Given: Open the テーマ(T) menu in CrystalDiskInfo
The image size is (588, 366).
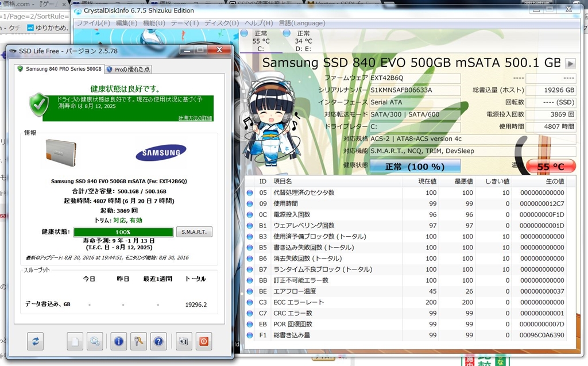Looking at the screenshot, I should [185, 24].
